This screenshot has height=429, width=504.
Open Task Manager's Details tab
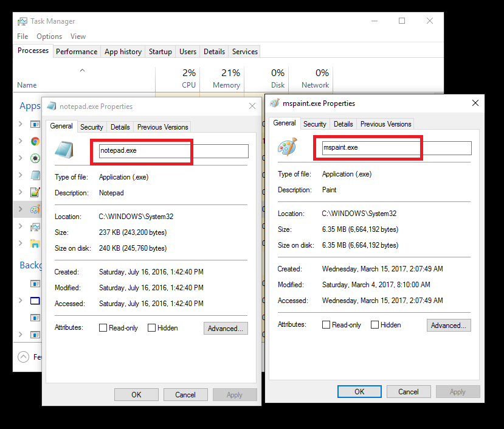click(214, 52)
